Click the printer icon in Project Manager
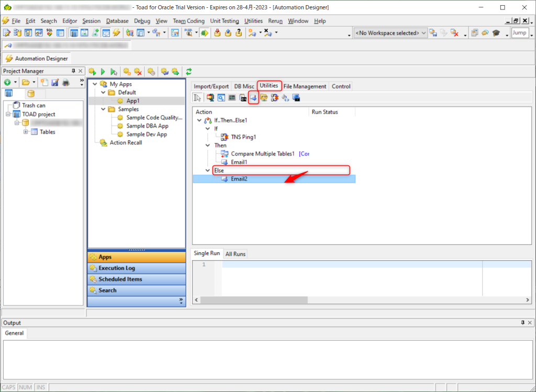 tap(65, 82)
